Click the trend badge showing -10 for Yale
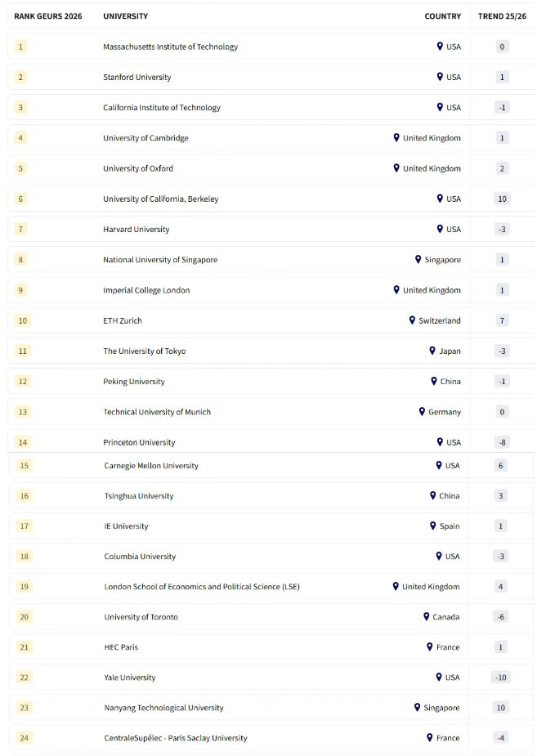Viewport: 537px width, 756px height. 500,678
